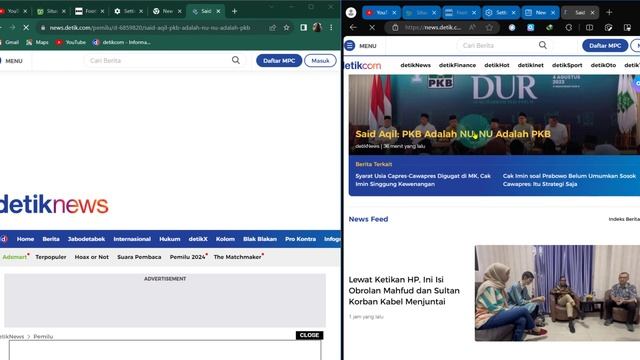Add page to favorites with Edge star icon
The width and height of the screenshot is (640, 360).
click(x=489, y=27)
